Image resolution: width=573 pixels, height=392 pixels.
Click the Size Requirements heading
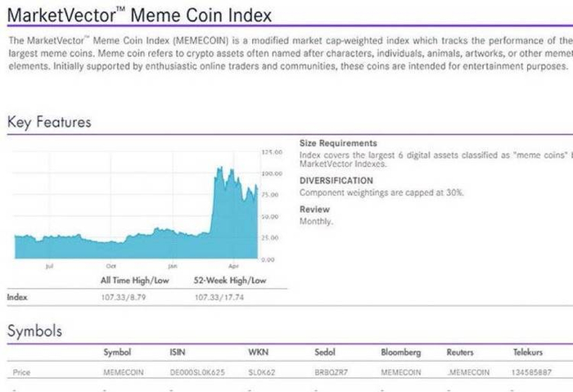click(338, 143)
